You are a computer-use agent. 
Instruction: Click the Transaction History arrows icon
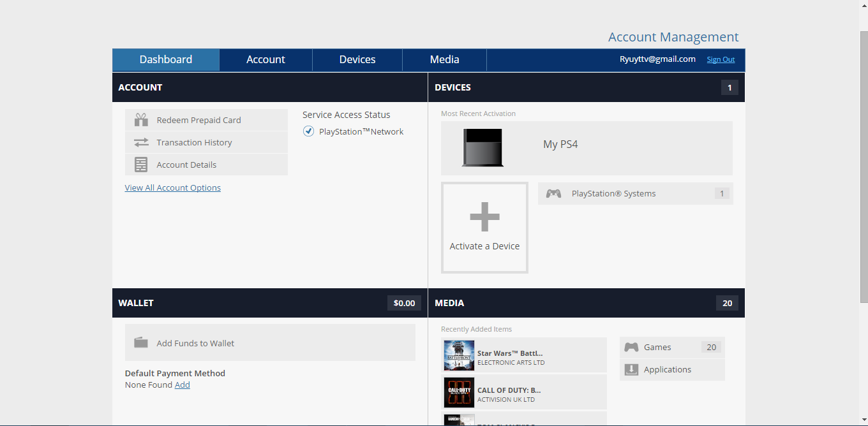click(141, 142)
